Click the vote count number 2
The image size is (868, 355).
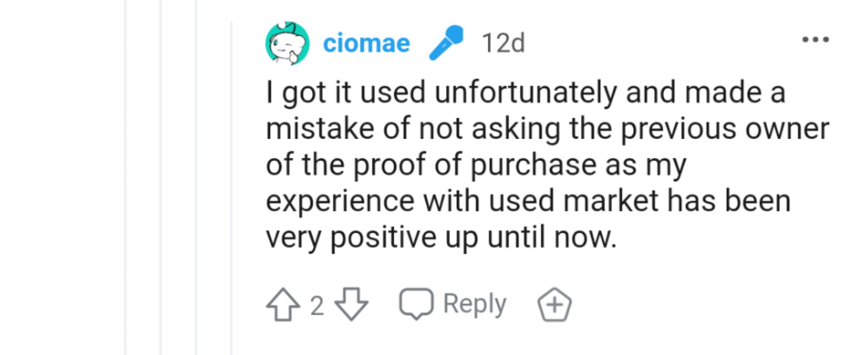coord(317,305)
